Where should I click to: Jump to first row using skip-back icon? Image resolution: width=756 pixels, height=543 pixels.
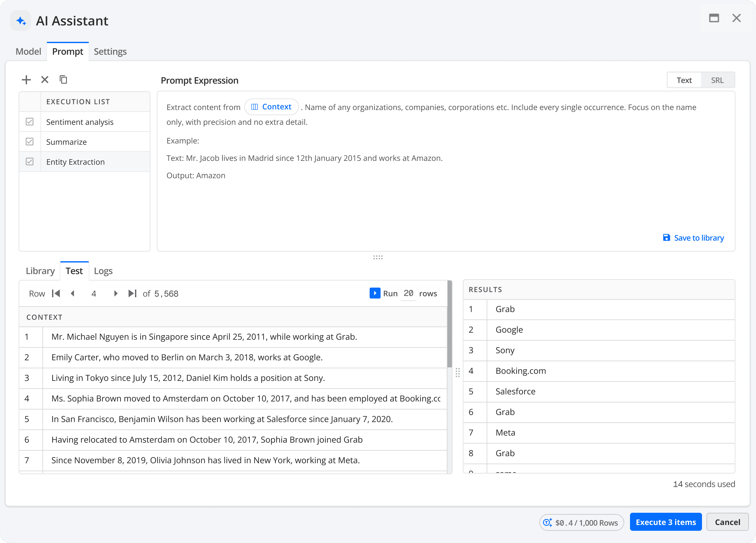click(x=56, y=293)
